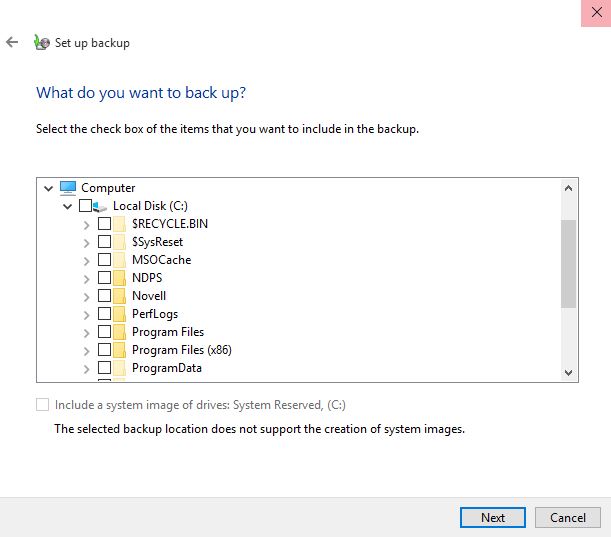The height and width of the screenshot is (537, 611).
Task: Expand the $SysReset folder
Action: point(87,243)
